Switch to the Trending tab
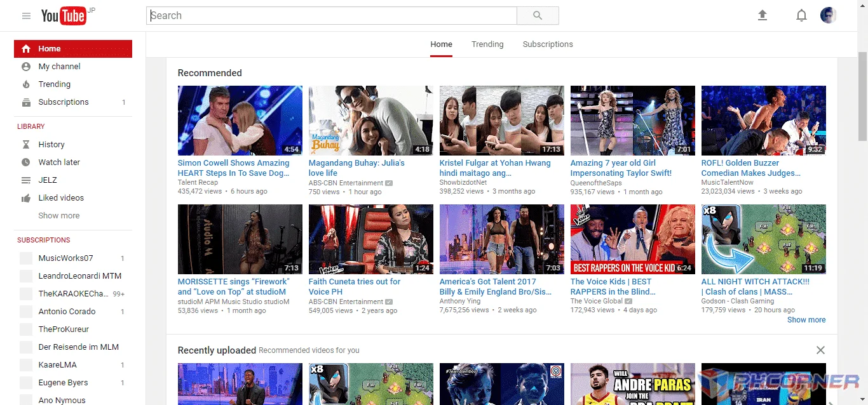The width and height of the screenshot is (868, 405). [487, 44]
